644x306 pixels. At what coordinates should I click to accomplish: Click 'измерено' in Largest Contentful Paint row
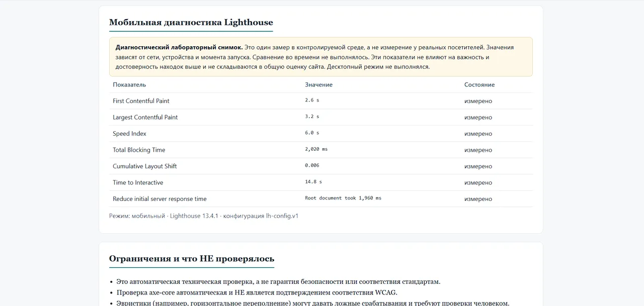coord(478,117)
